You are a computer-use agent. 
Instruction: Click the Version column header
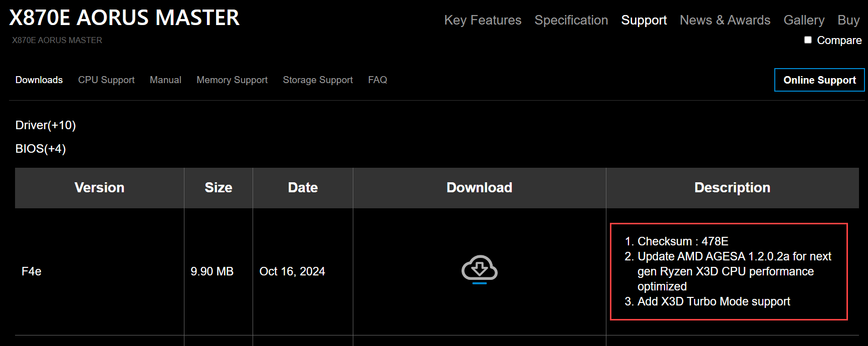coord(99,188)
